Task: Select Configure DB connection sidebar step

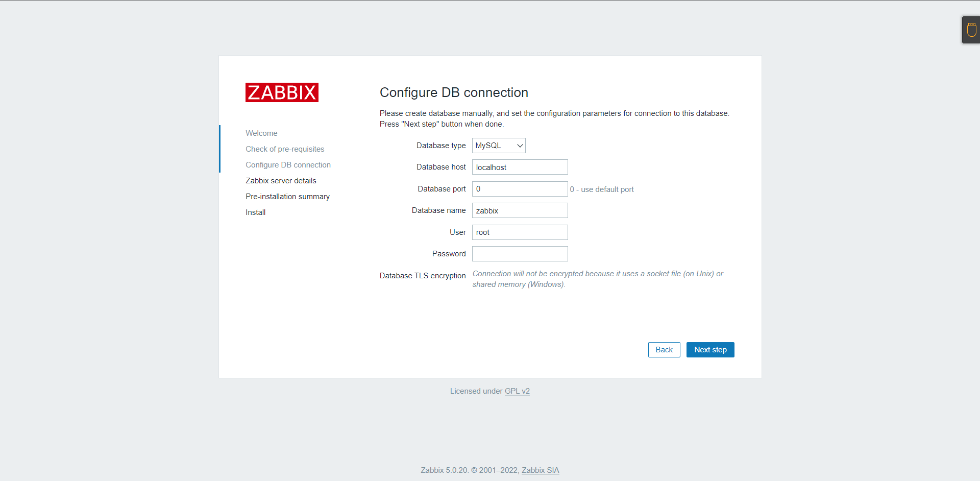Action: click(x=288, y=165)
